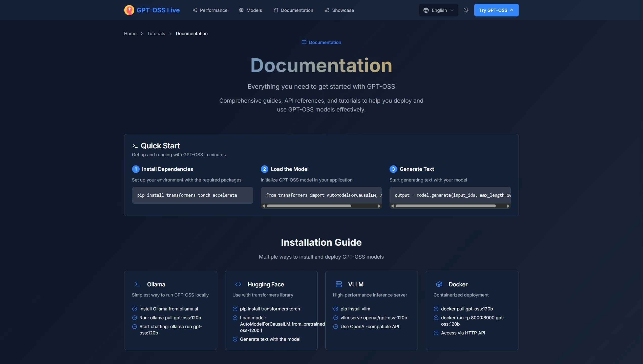Click the terminal icon on Ollama card
Viewport: 643px width, 364px height.
click(137, 284)
